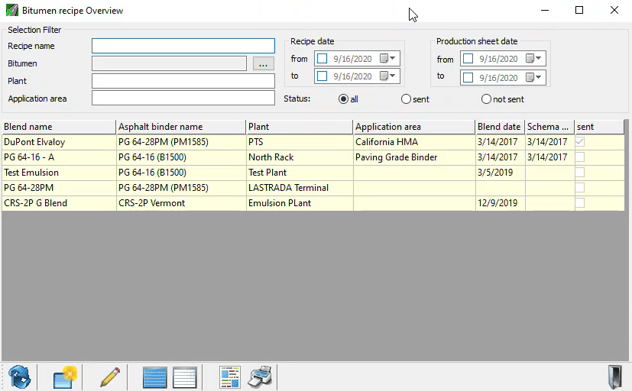The height and width of the screenshot is (391, 632).
Task: Click the 'California HMA' application area cell
Action: coord(414,142)
